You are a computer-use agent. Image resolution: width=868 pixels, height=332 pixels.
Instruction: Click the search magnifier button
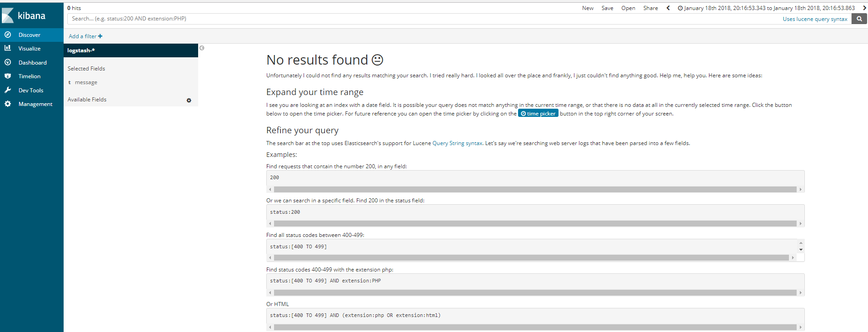pyautogui.click(x=859, y=19)
